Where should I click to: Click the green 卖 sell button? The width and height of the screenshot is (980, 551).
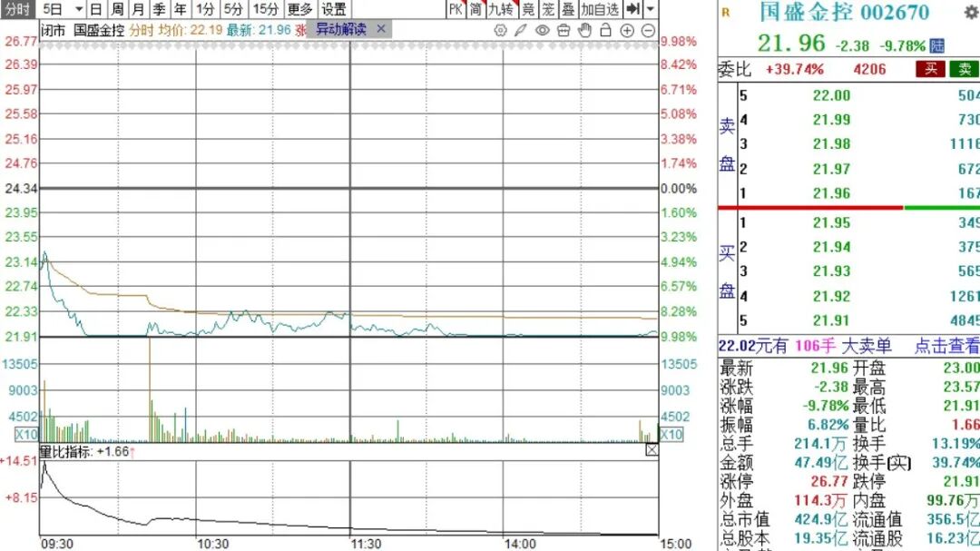pos(964,69)
